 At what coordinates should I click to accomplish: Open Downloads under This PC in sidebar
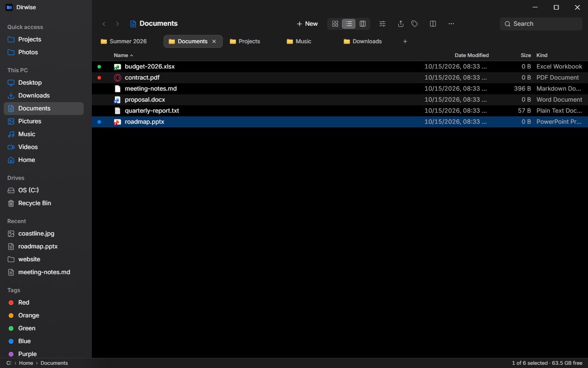tap(44, 96)
